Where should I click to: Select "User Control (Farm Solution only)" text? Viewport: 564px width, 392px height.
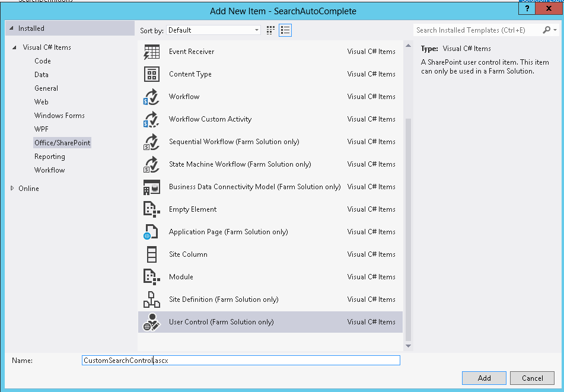click(x=221, y=322)
